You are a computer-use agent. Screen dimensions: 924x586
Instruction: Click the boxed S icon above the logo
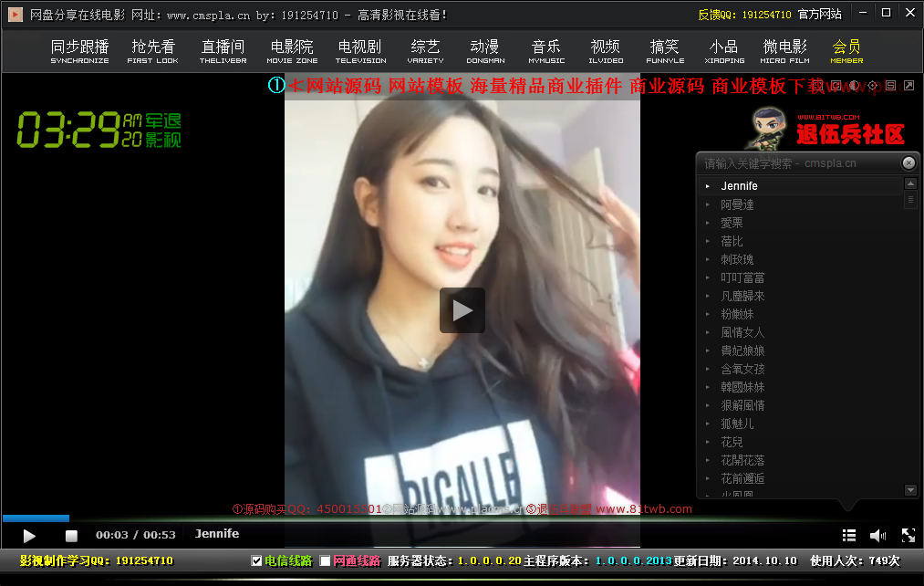click(890, 86)
